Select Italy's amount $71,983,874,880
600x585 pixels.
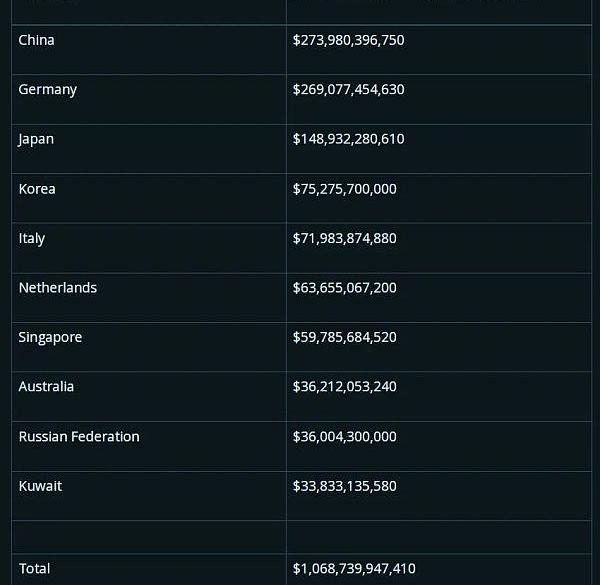(344, 238)
